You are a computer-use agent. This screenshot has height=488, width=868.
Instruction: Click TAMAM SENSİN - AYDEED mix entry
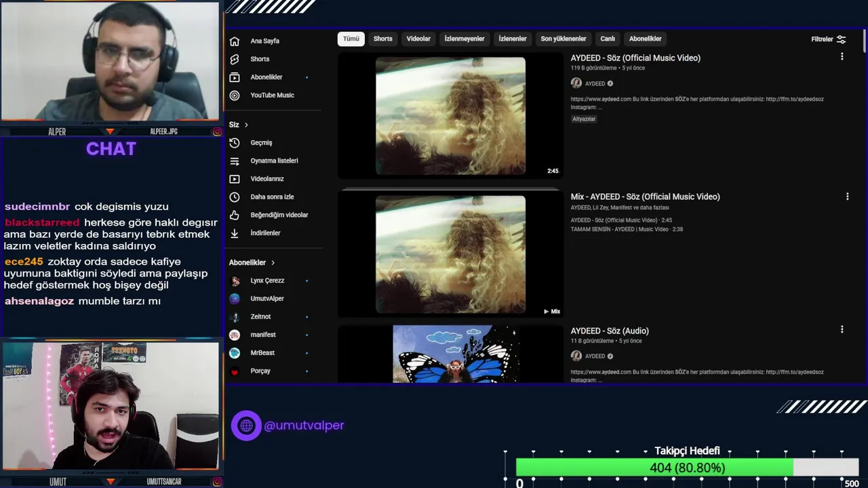coord(627,229)
